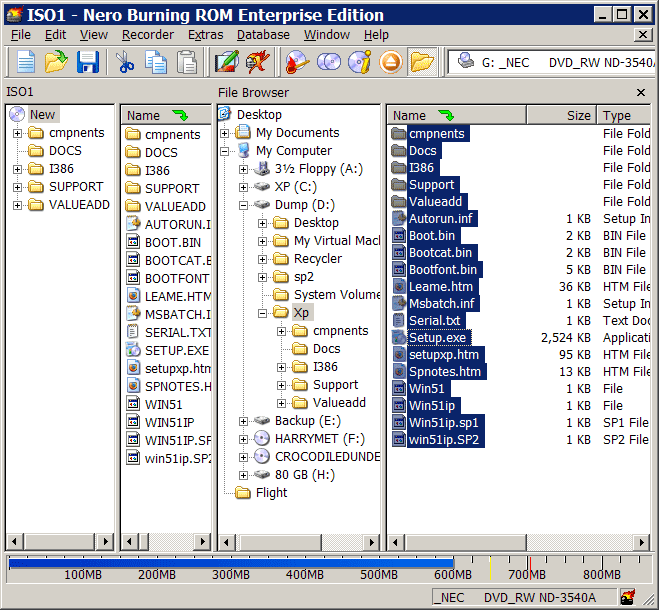Sort file browser by Size column
659x610 pixels.
click(561, 115)
